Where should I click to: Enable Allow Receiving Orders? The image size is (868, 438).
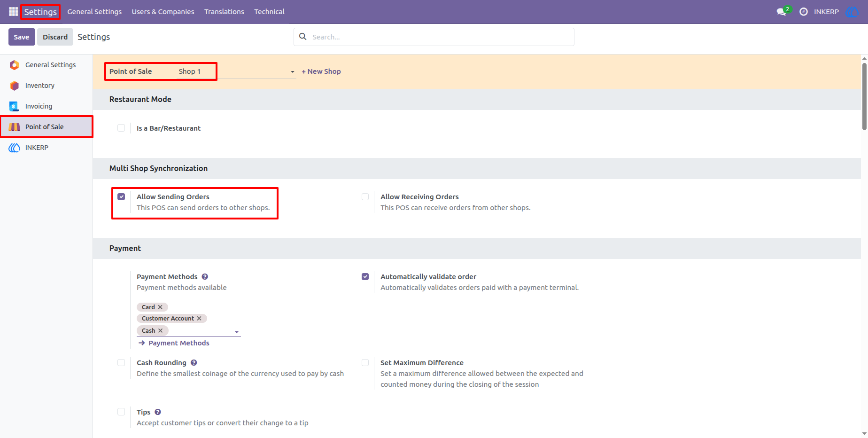365,196
